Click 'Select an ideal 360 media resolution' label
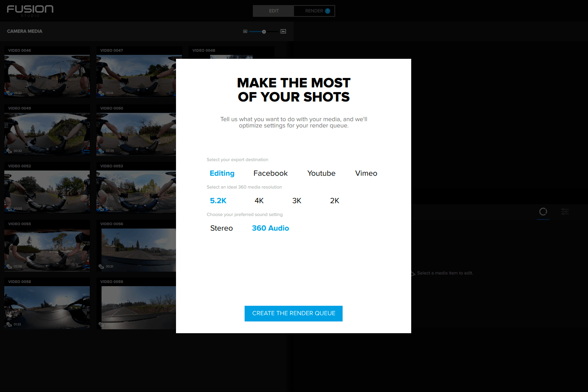Viewport: 588px width, 392px height. coord(244,187)
